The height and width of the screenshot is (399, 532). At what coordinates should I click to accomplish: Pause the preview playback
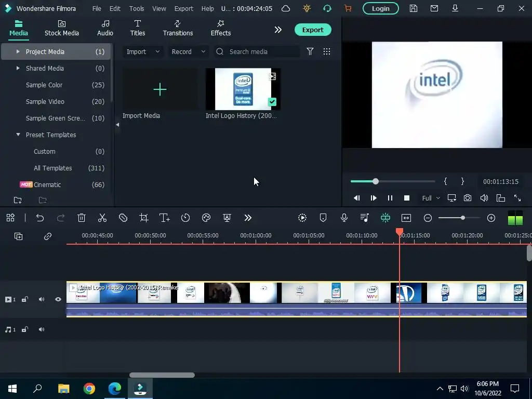click(x=390, y=198)
